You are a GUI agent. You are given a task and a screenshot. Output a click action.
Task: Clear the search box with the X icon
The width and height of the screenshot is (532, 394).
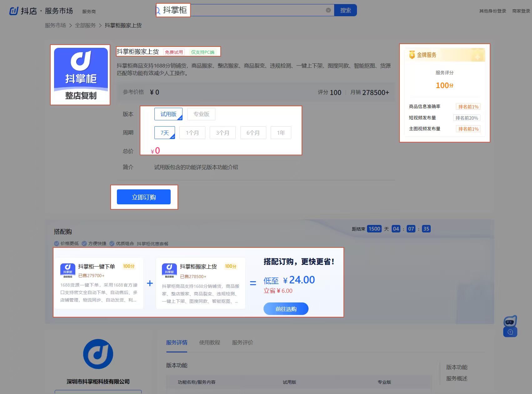point(328,10)
